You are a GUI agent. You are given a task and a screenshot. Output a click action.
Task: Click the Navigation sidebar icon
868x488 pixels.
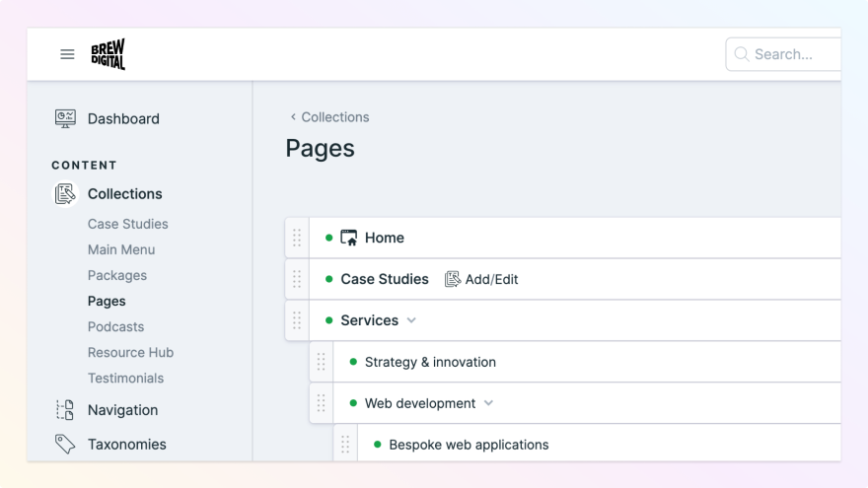point(65,410)
